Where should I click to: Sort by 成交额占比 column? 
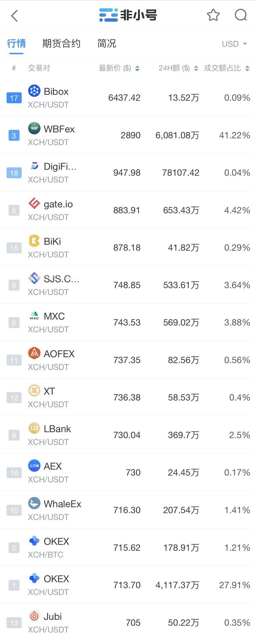[x=227, y=68]
